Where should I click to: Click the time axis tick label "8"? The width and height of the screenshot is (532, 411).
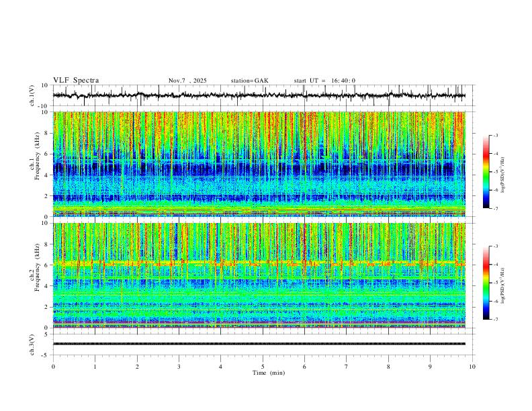(x=388, y=367)
